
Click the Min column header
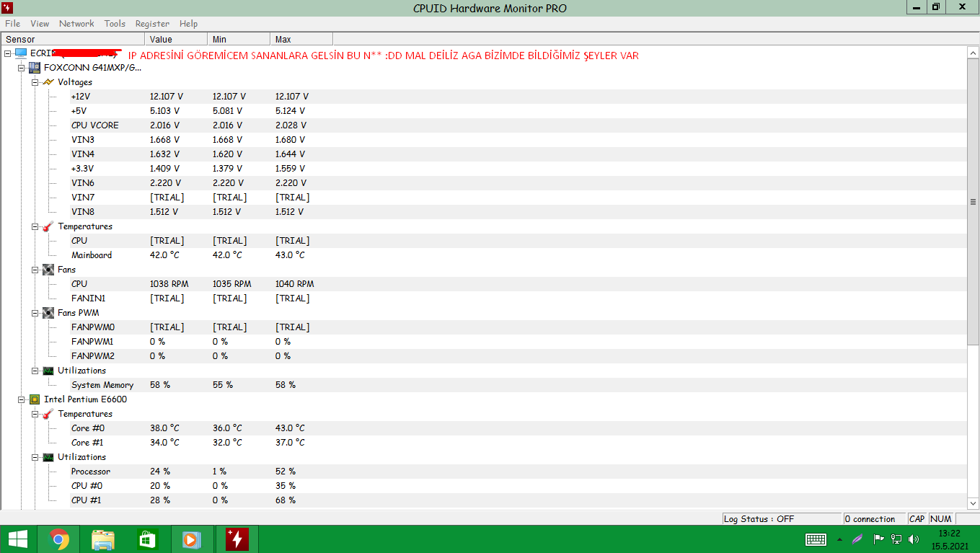click(239, 39)
